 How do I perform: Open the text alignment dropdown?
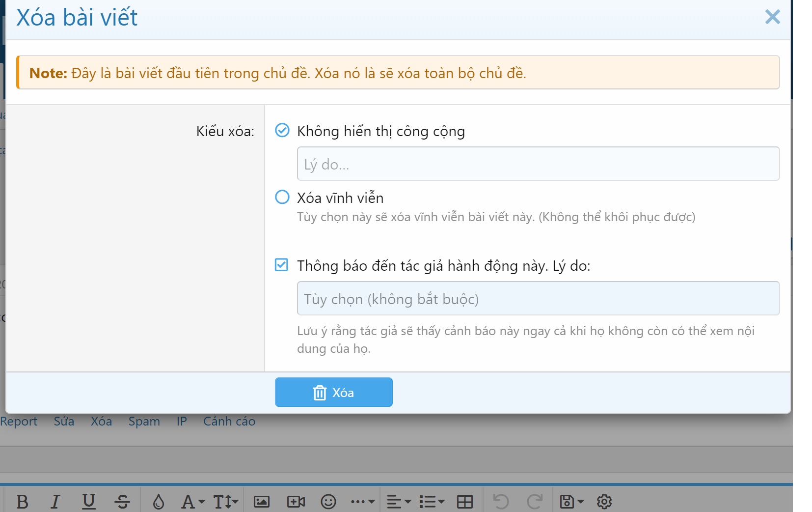399,502
